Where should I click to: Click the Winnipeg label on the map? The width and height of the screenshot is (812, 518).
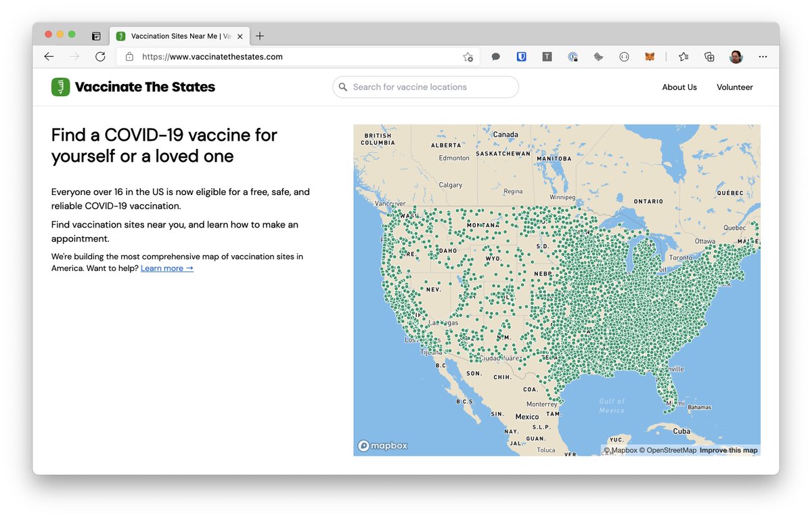coord(562,197)
